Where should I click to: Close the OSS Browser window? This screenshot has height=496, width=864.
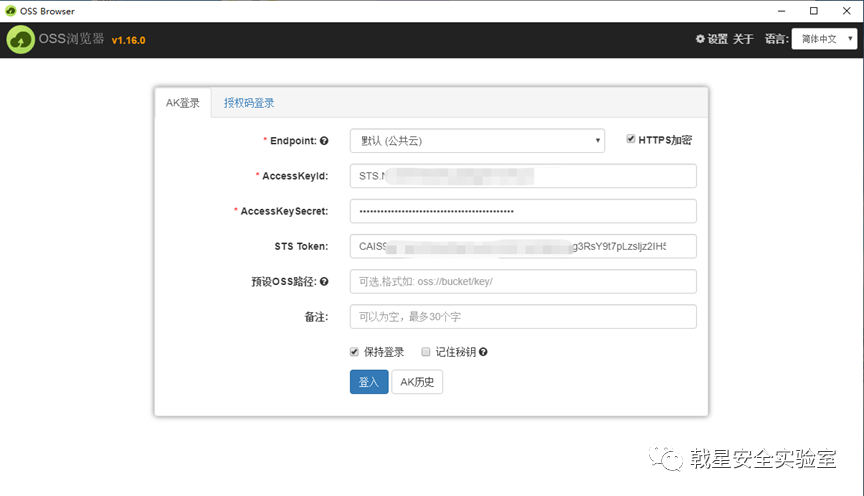tap(847, 11)
